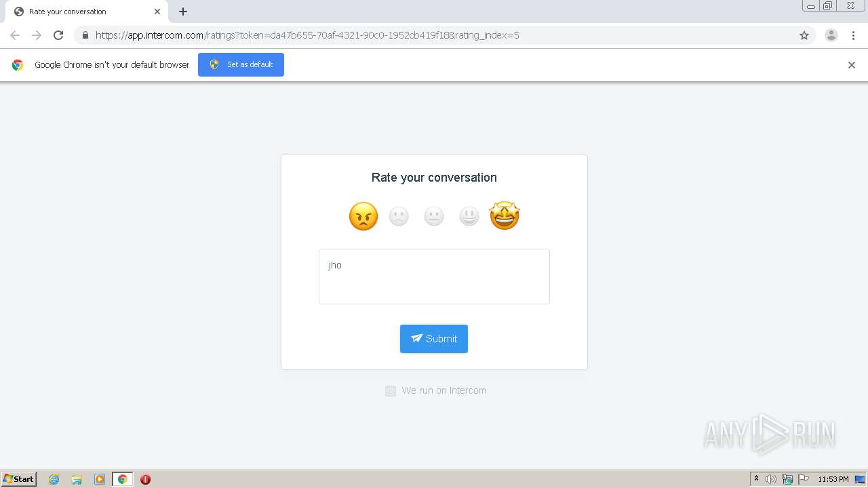Click the red Opera-like taskbar icon

pos(145,479)
